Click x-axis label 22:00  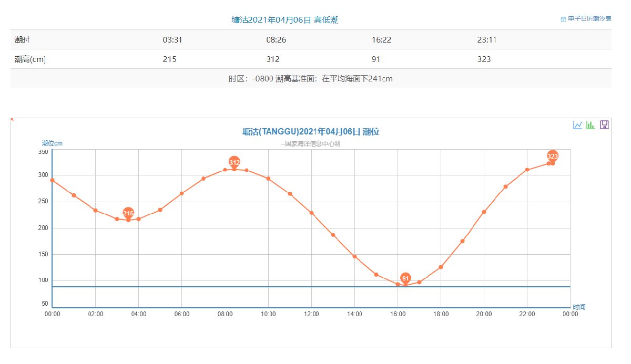point(527,314)
